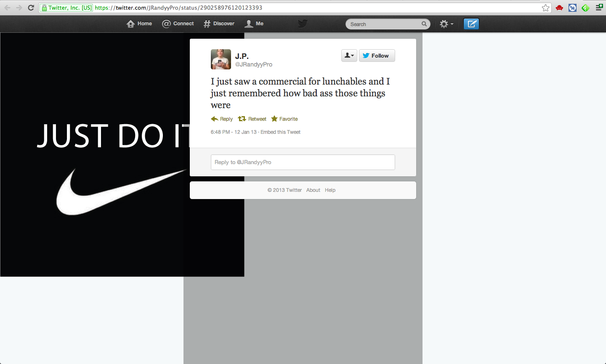Viewport: 606px width, 364px height.
Task: Open the J.P. display name link
Action: pyautogui.click(x=242, y=56)
